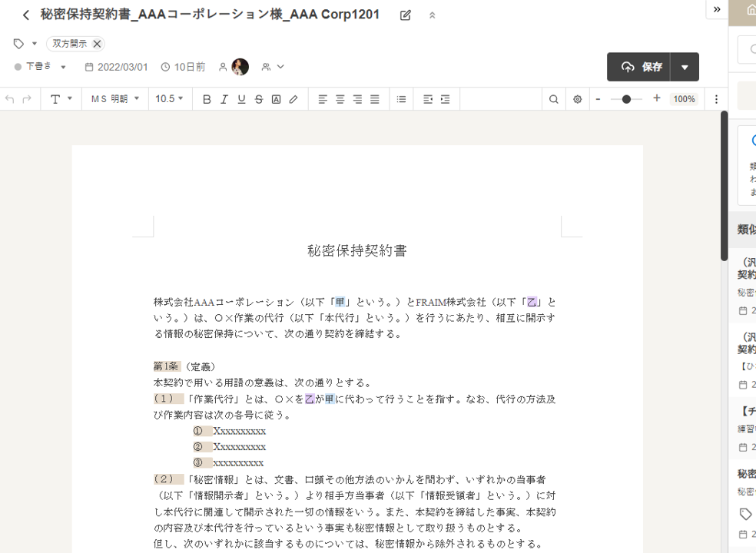The image size is (756, 553).
Task: Toggle italic text formatting
Action: coord(224,99)
